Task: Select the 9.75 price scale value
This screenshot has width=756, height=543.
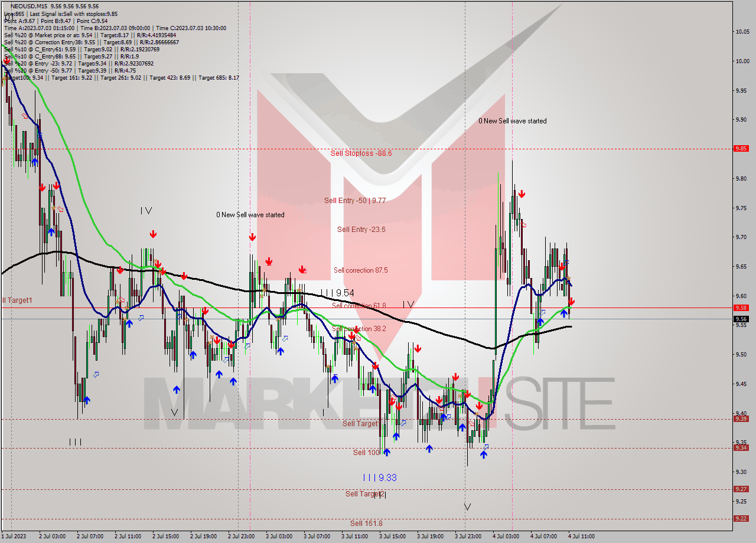Action: point(741,208)
